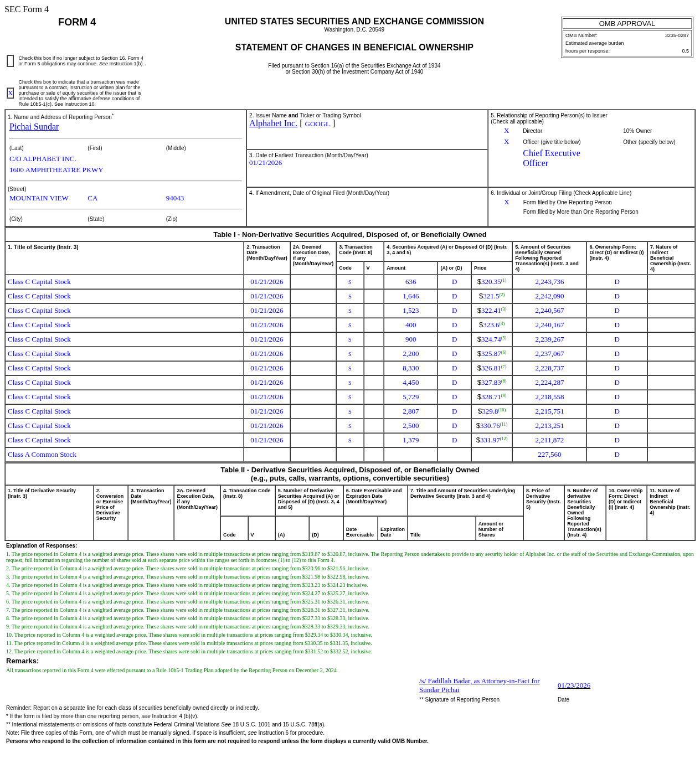This screenshot has height=758, width=700.
Task: Click the amount 1,523 cell
Action: (410, 311)
